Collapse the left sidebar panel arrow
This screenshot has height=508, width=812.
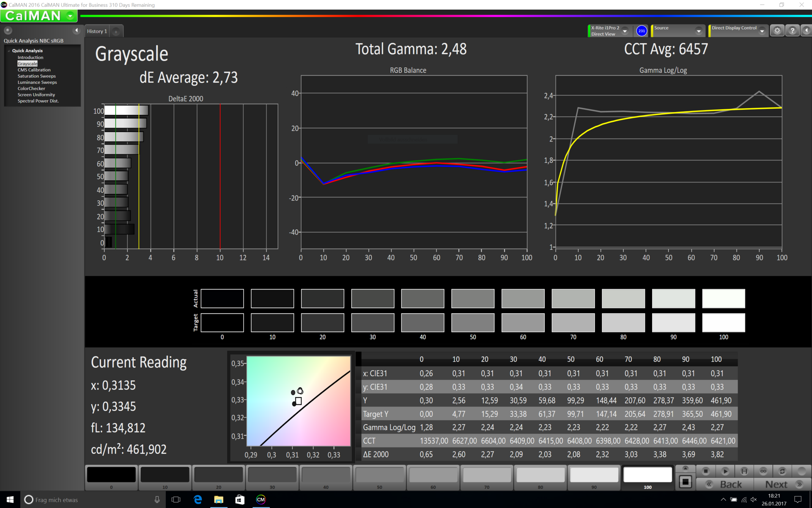(77, 30)
